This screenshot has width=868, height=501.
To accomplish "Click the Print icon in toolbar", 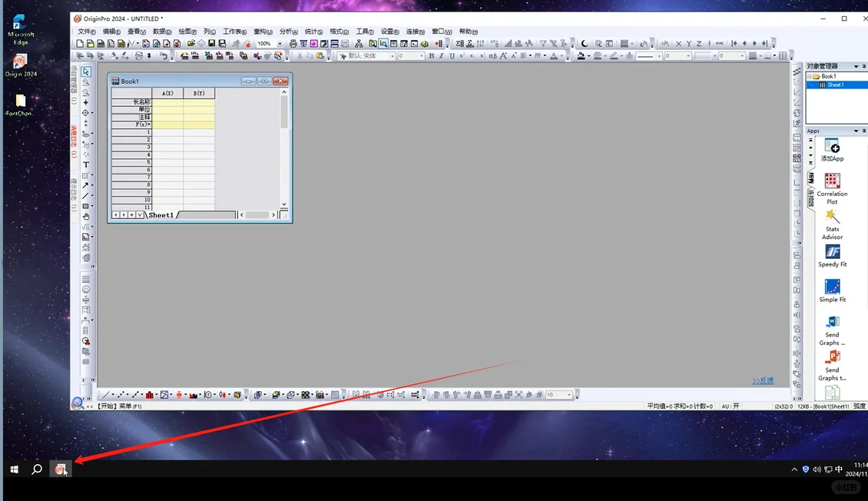I will pos(293,43).
